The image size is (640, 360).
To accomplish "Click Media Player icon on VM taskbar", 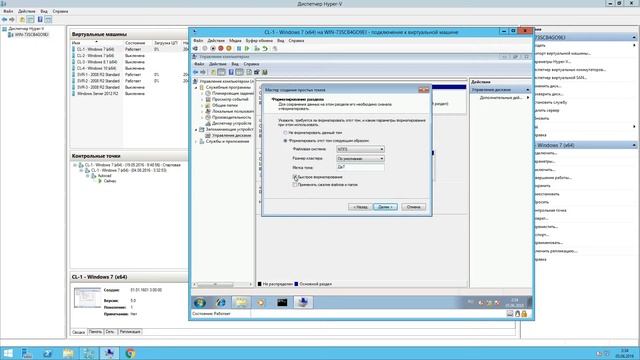I will [x=261, y=302].
